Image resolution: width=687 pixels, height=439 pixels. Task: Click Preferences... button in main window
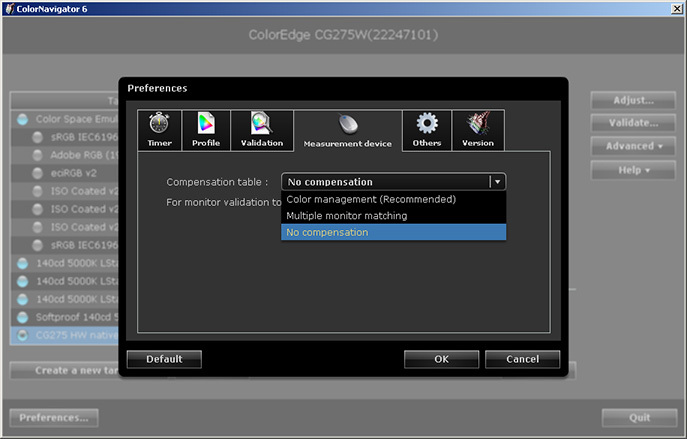point(54,418)
